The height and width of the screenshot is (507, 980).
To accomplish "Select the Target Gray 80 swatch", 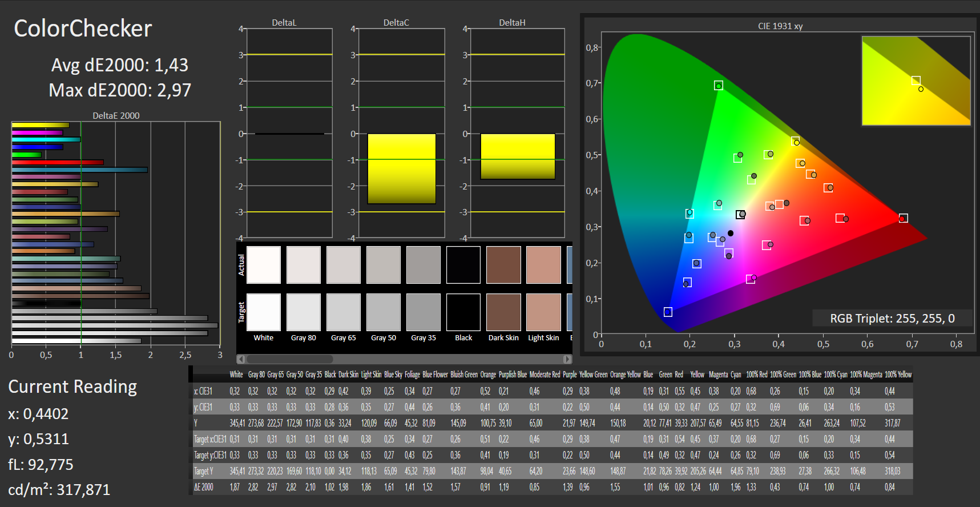I will pyautogui.click(x=304, y=312).
